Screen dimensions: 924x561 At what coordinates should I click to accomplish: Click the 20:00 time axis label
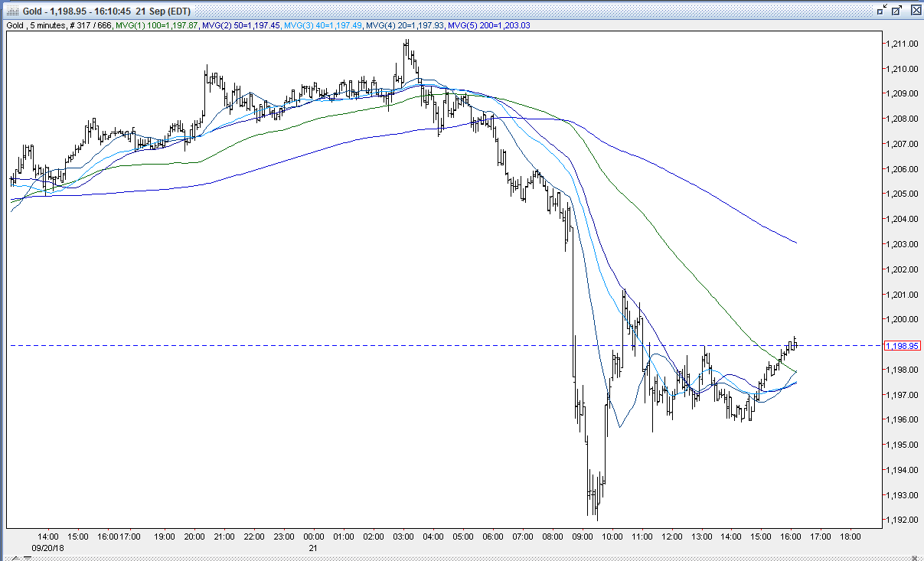click(194, 537)
